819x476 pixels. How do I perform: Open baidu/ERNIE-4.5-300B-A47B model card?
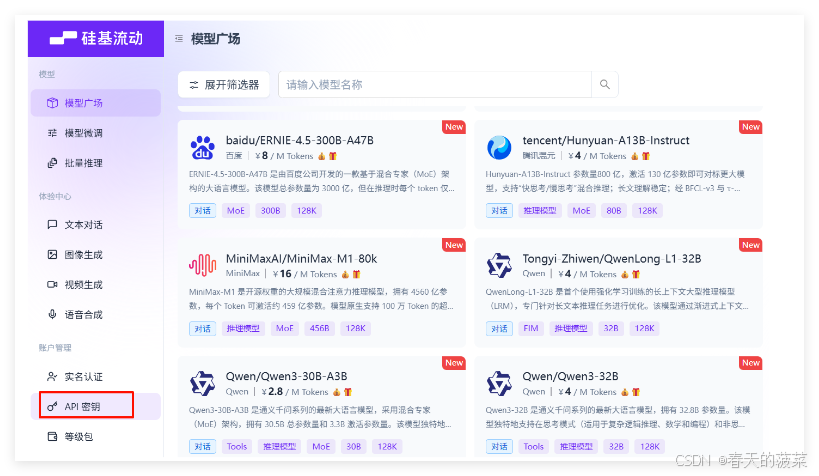coord(321,175)
